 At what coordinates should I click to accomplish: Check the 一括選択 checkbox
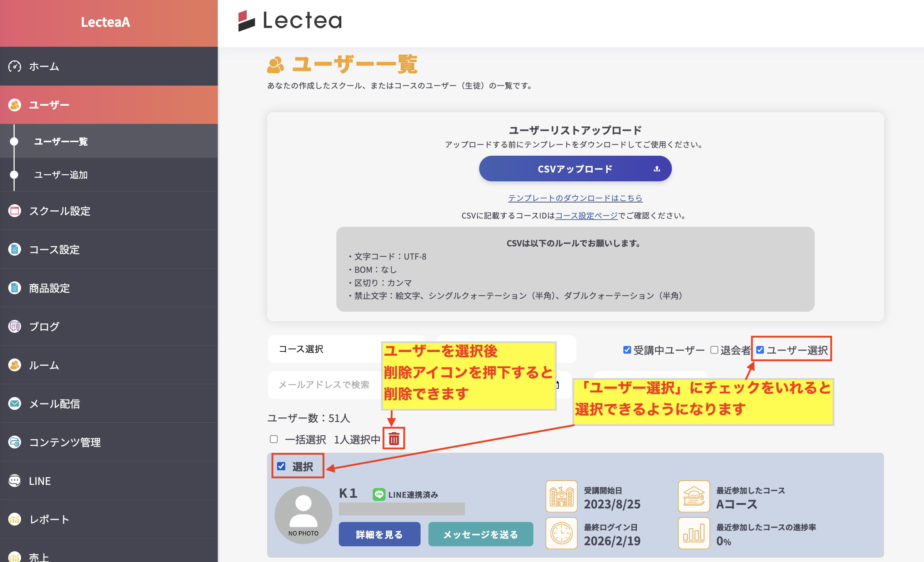point(274,439)
